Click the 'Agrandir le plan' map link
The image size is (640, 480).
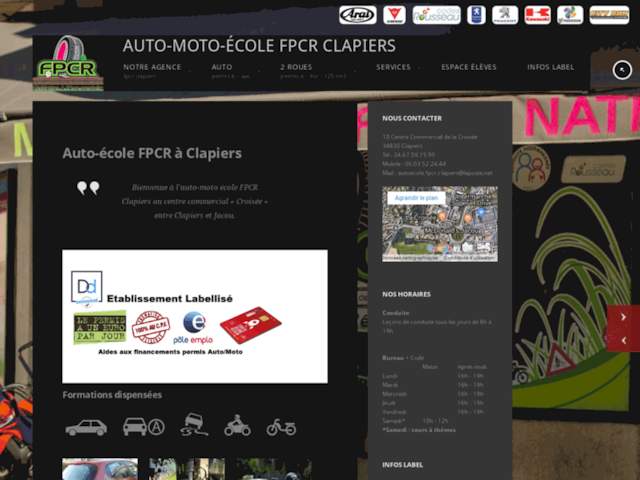[416, 198]
